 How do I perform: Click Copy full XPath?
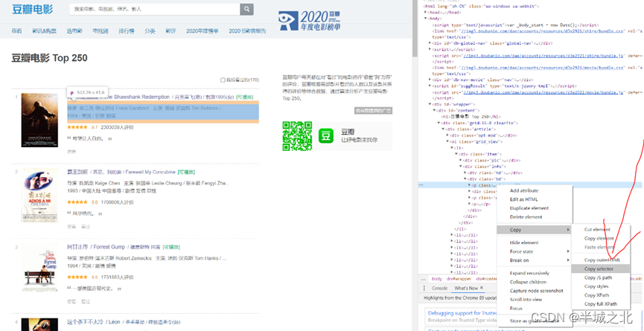601,304
